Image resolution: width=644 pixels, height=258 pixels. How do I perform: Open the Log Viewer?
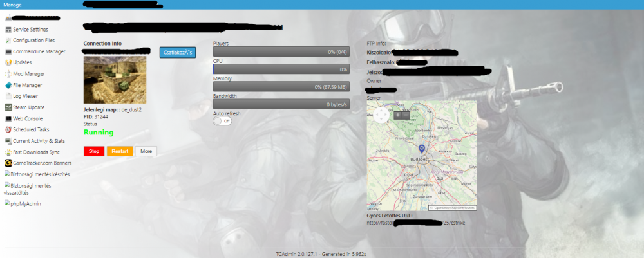[x=26, y=96]
